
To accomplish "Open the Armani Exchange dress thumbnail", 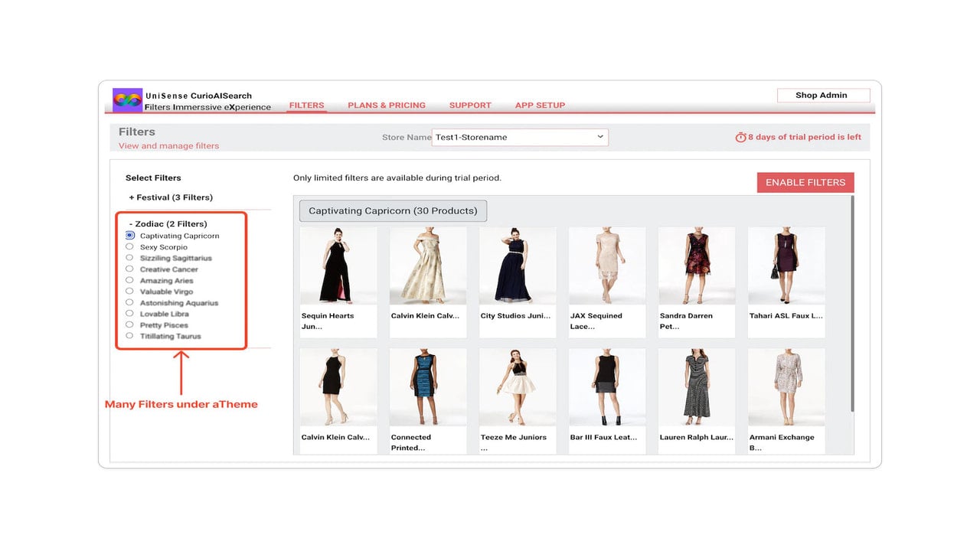I will 786,387.
